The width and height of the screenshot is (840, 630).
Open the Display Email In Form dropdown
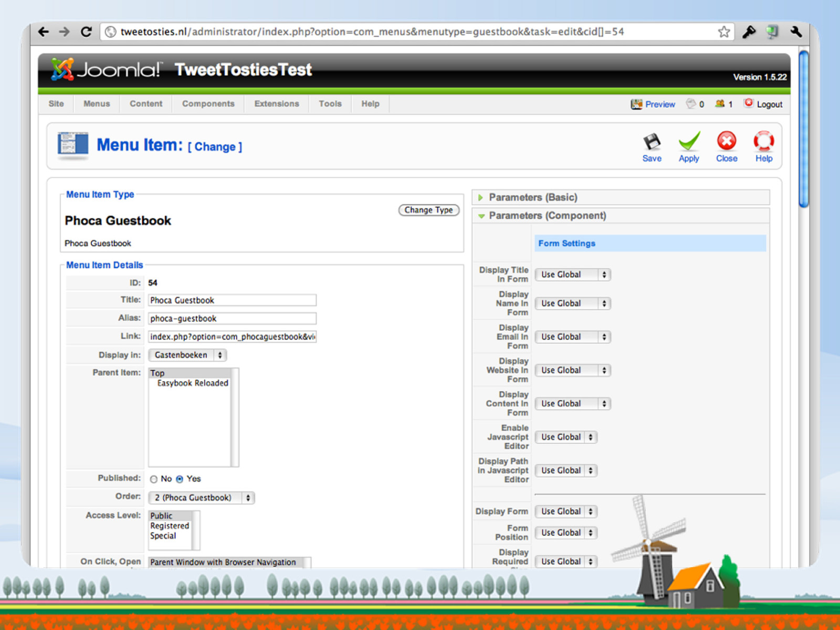point(573,337)
